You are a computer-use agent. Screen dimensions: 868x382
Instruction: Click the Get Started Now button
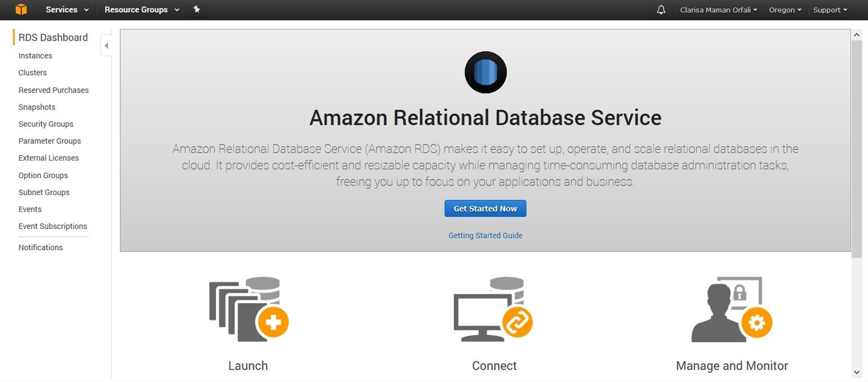(485, 209)
